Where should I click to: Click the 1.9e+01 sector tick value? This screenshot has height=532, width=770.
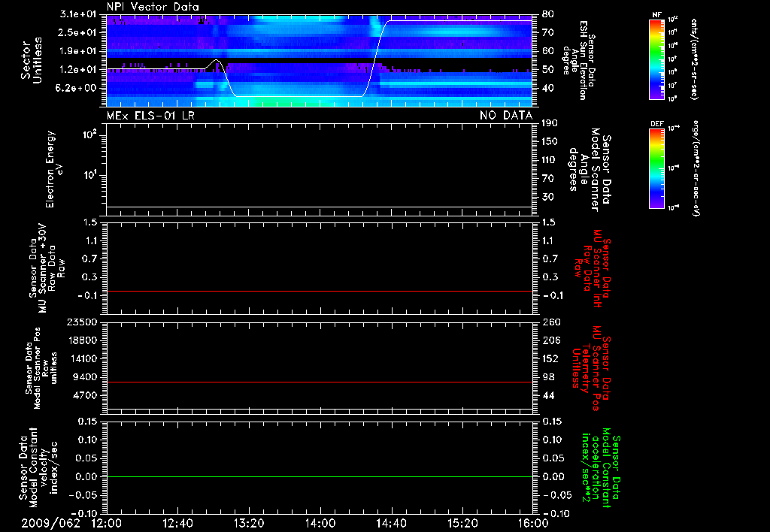77,51
